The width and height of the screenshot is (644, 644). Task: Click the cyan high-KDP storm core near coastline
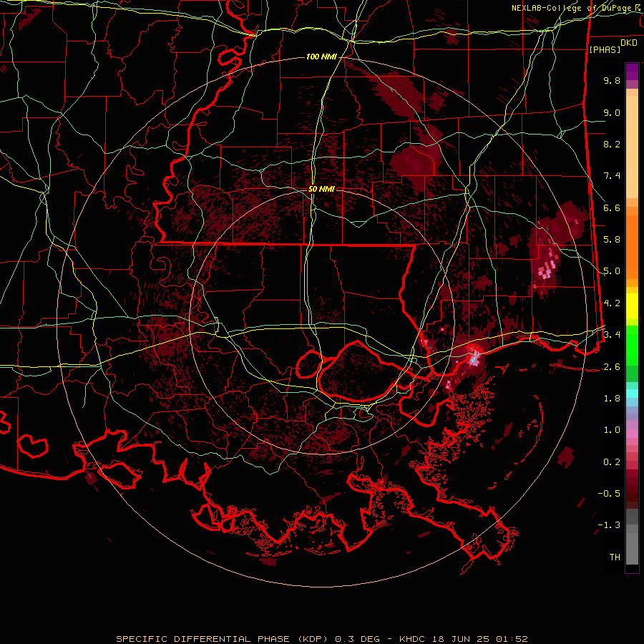[x=474, y=358]
